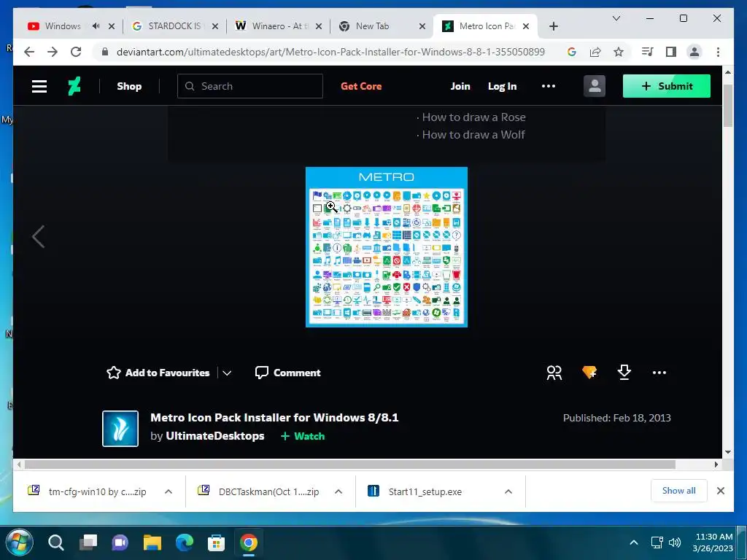Open the Google icon in the address bar

572,52
